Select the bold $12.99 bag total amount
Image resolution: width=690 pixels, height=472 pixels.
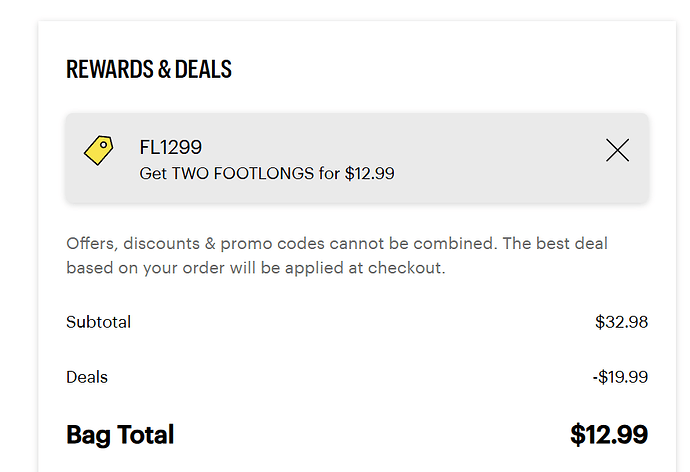tap(609, 435)
